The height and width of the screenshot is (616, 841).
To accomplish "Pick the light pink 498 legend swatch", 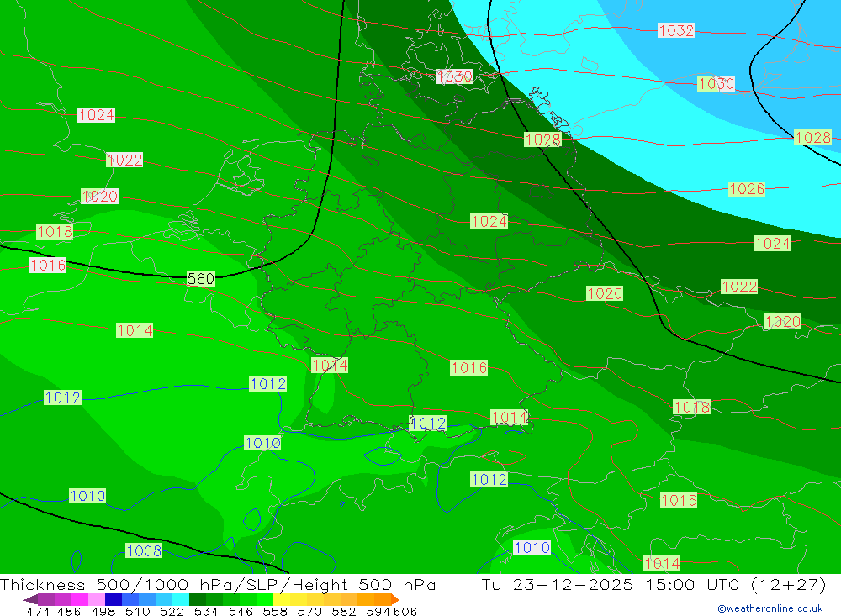I will coord(97,599).
